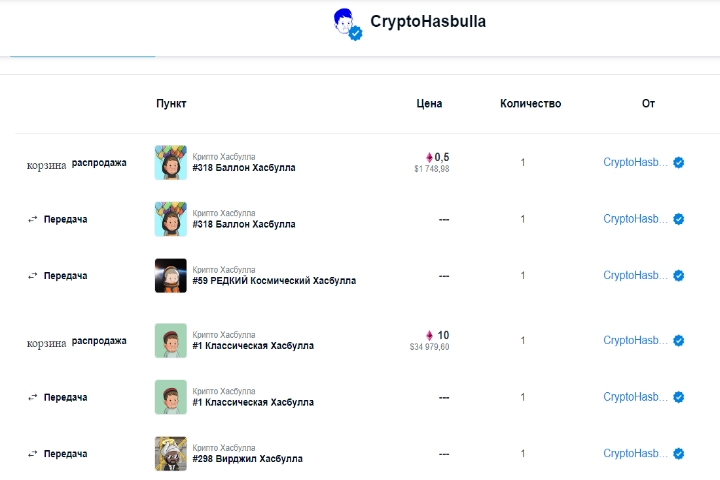Click the Количество column header
The height and width of the screenshot is (480, 720).
530,104
